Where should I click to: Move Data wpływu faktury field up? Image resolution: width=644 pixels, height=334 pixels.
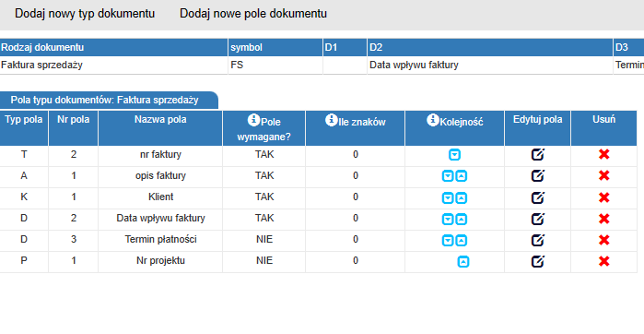(462, 219)
